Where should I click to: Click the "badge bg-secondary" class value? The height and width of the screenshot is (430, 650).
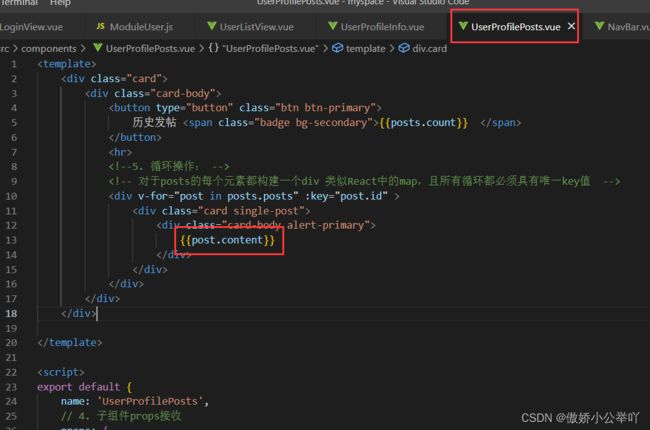[x=313, y=123]
